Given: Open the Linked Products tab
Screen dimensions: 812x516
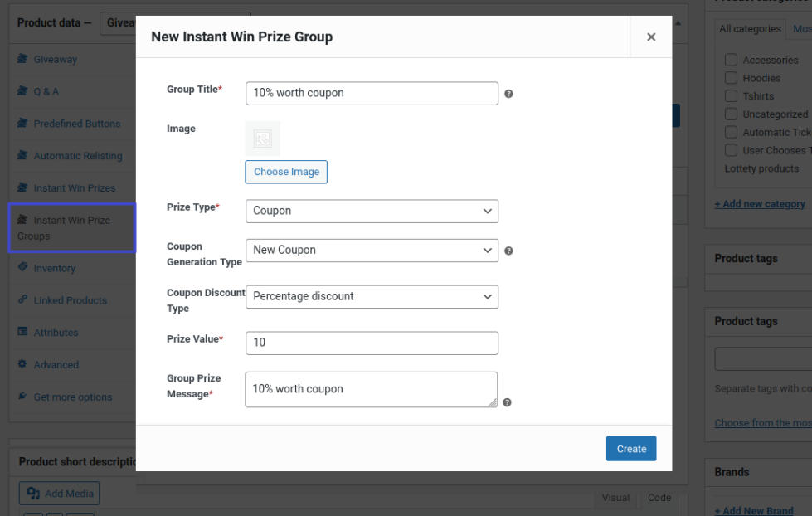Looking at the screenshot, I should (70, 300).
